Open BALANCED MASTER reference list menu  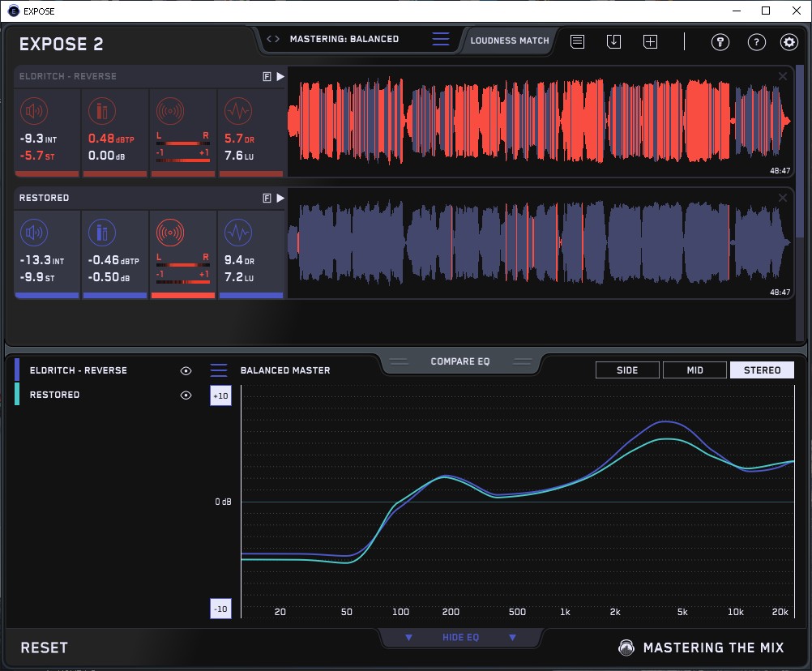[x=219, y=370]
